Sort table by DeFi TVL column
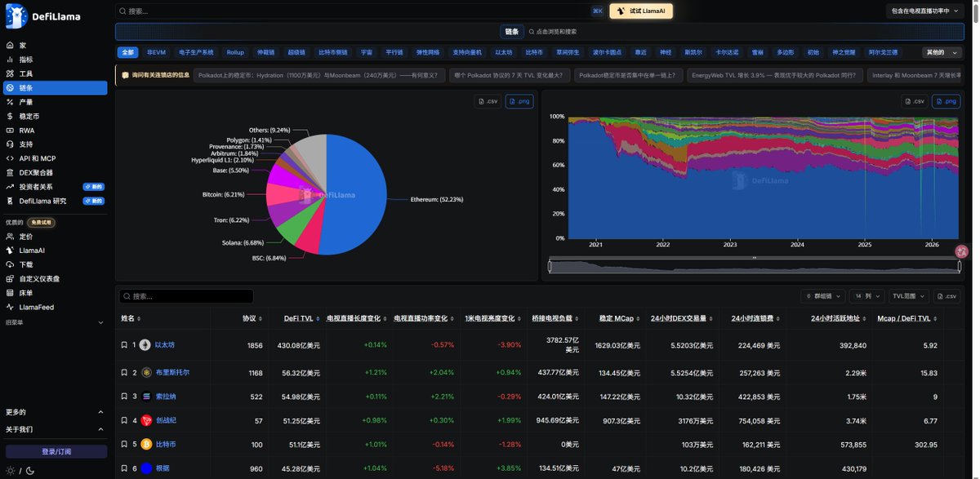Viewport: 980px width, 479px height. (301, 318)
